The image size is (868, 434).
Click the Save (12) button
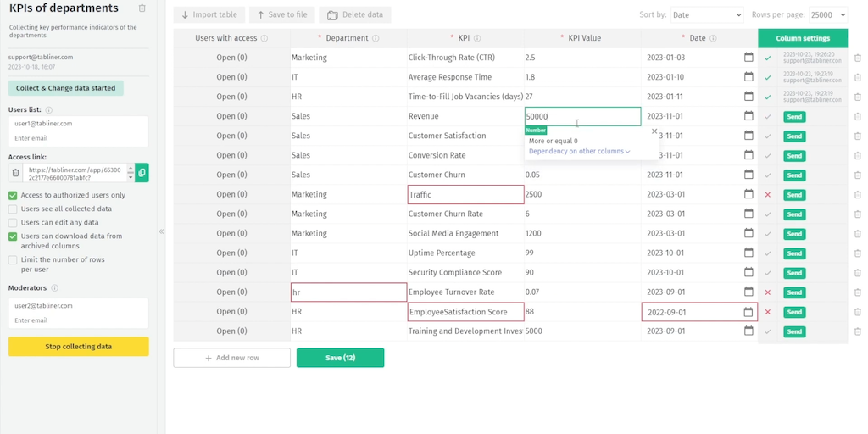click(340, 358)
